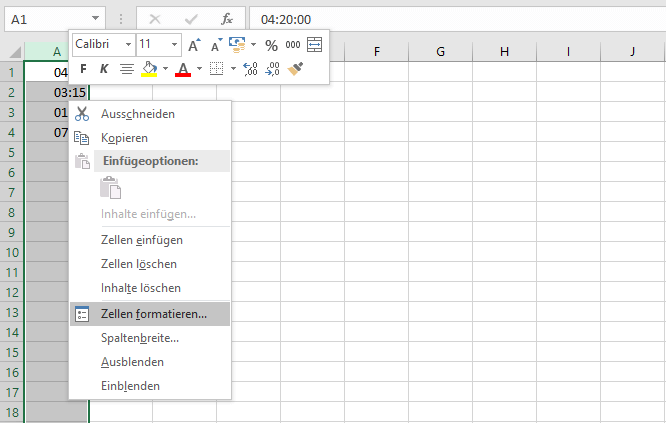Click the formula bar cancel X

point(155,19)
